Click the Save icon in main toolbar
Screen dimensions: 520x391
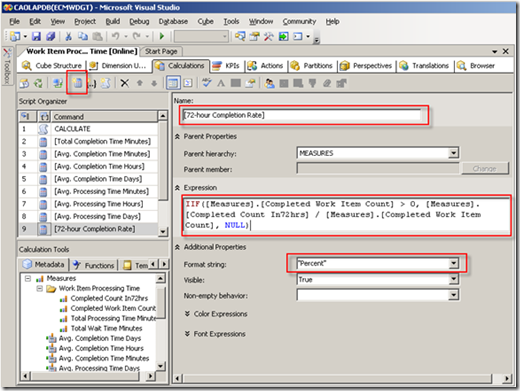36,36
